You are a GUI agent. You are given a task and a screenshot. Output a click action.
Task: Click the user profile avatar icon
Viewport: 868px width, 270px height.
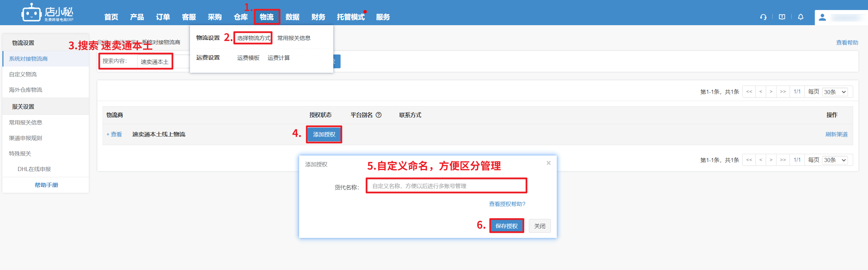822,17
